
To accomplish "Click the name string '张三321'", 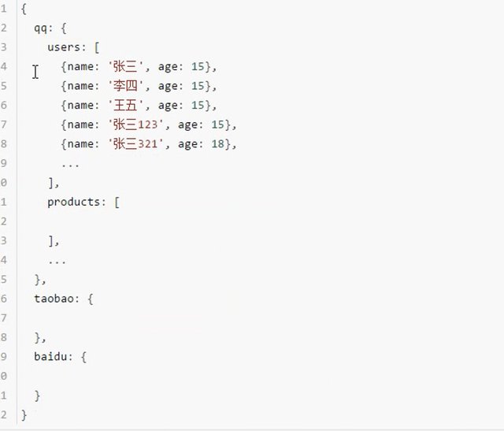I will (137, 144).
